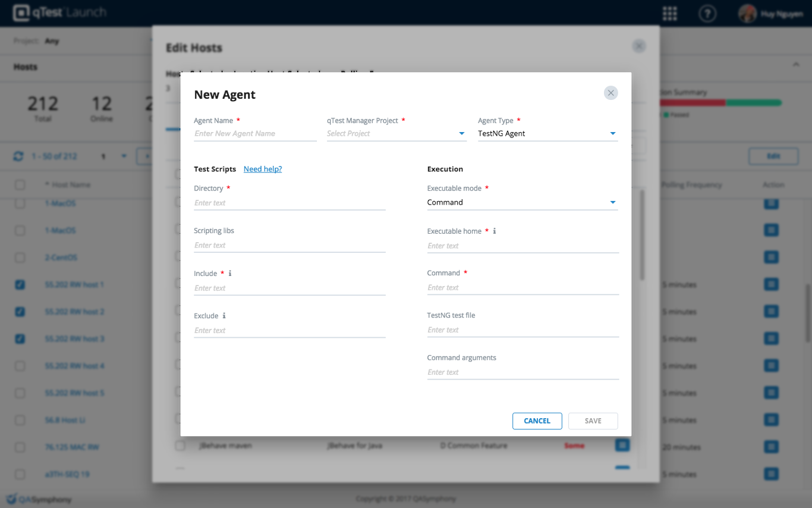Uncheck the 55.202 RW host 3 checkbox
The width and height of the screenshot is (812, 508).
click(20, 339)
